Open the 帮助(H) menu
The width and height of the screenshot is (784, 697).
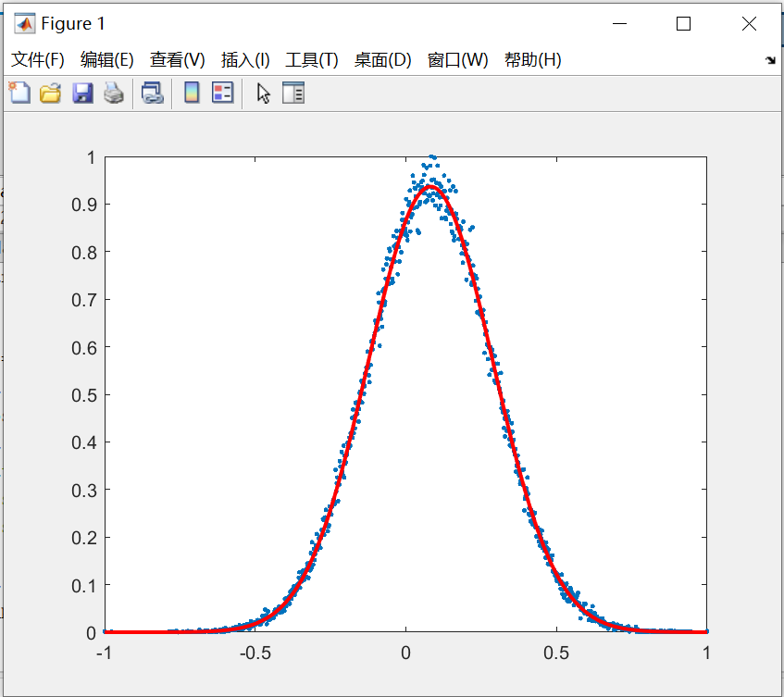click(532, 60)
